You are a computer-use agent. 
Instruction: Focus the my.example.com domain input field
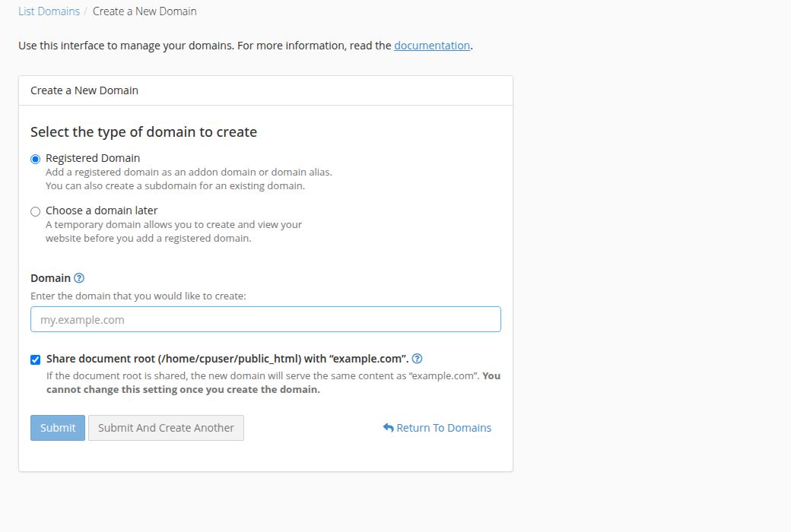(265, 319)
